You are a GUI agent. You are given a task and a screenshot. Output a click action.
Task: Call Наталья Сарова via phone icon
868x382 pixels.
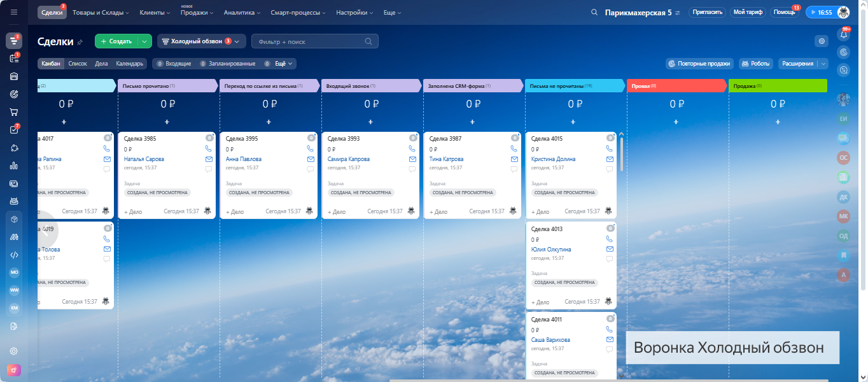click(209, 148)
